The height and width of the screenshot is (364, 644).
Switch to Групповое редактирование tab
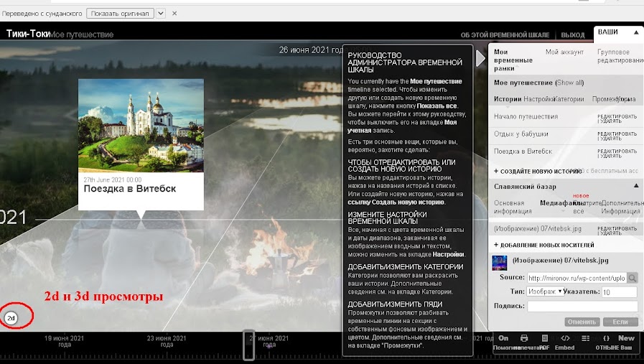[x=620, y=56]
